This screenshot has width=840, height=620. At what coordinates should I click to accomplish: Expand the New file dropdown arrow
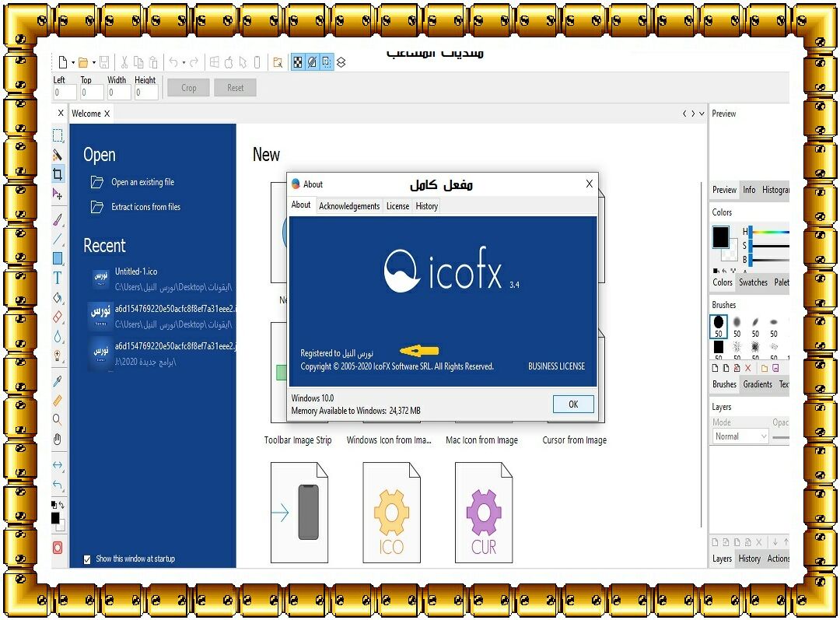click(x=73, y=63)
